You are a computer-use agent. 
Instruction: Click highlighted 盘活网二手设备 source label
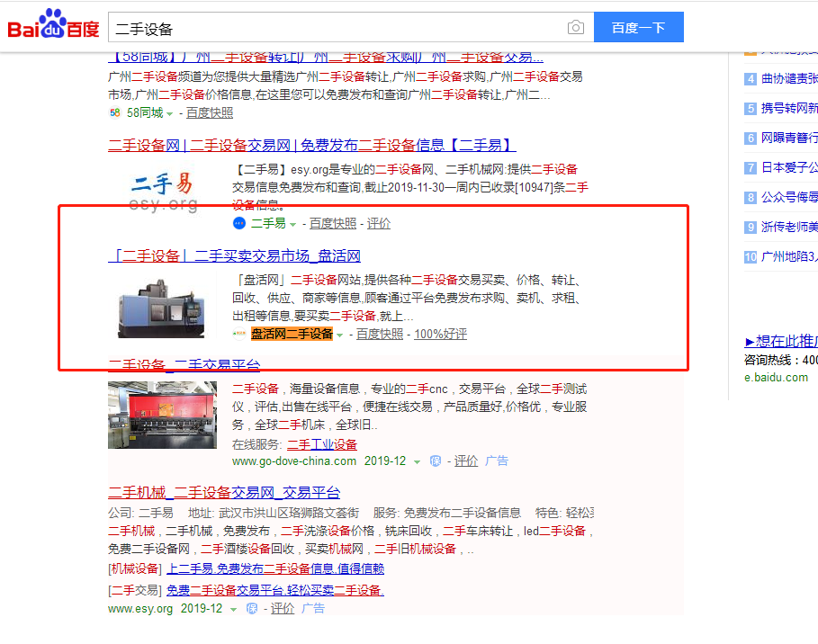(x=292, y=334)
